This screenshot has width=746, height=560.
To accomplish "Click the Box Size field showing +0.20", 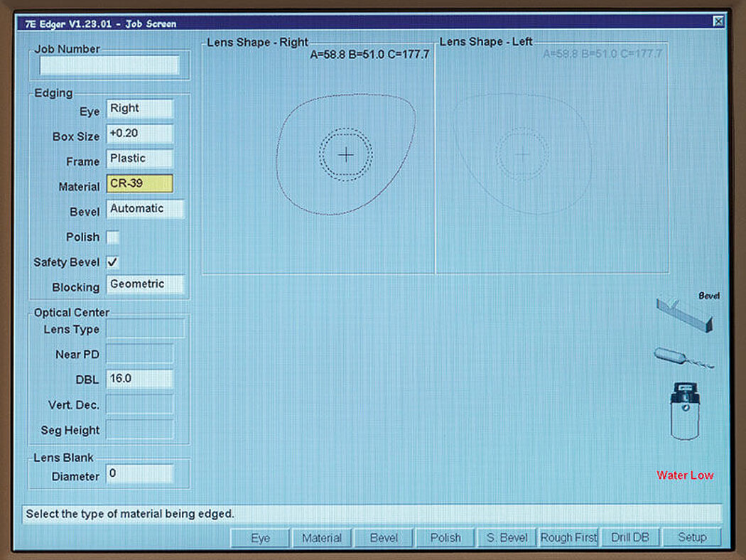I will pos(139,134).
